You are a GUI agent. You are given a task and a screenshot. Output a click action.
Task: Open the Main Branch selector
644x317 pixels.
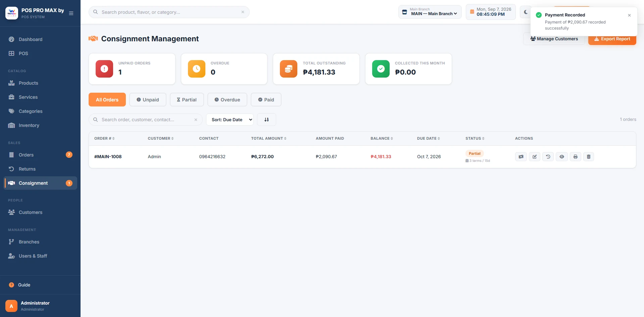pos(430,12)
